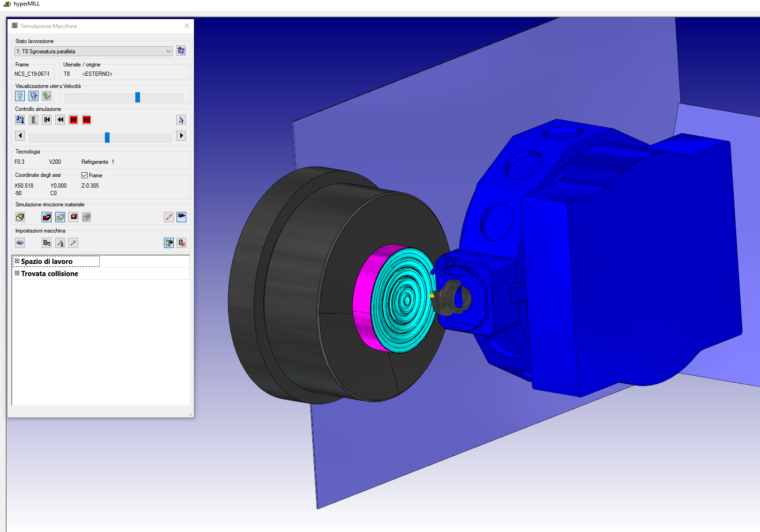Click the dark red cube icon
The width and height of the screenshot is (760, 532).
tap(74, 217)
